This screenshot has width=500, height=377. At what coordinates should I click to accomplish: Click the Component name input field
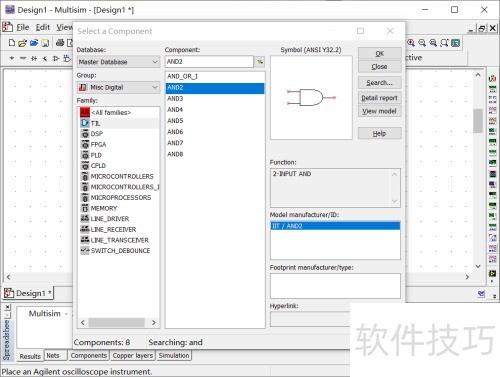(x=209, y=62)
